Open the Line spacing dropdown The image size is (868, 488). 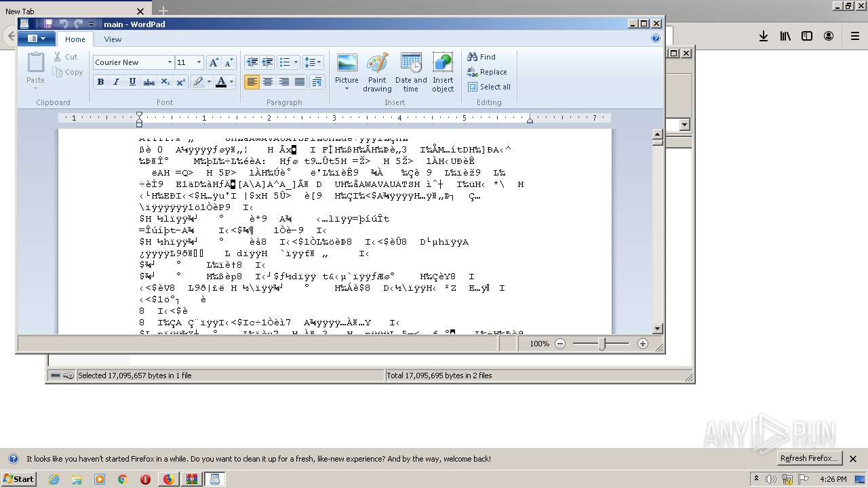pos(313,62)
